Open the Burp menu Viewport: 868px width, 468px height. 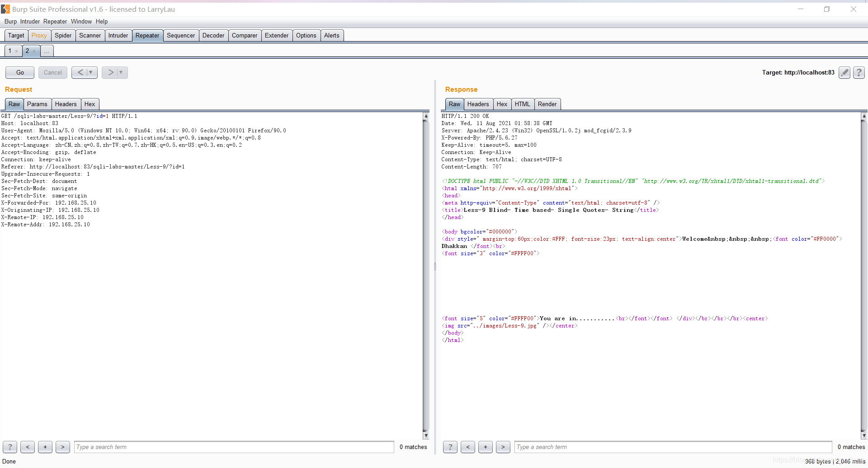10,21
